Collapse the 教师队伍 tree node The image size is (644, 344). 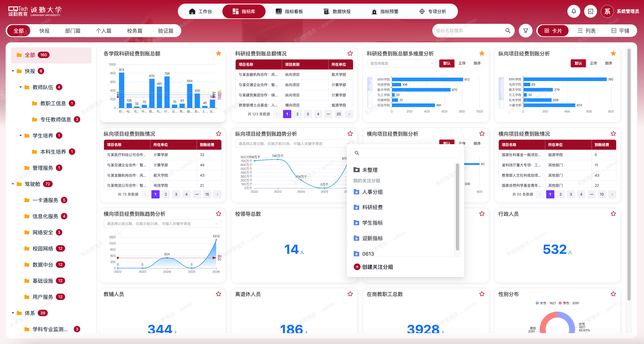pos(21,87)
